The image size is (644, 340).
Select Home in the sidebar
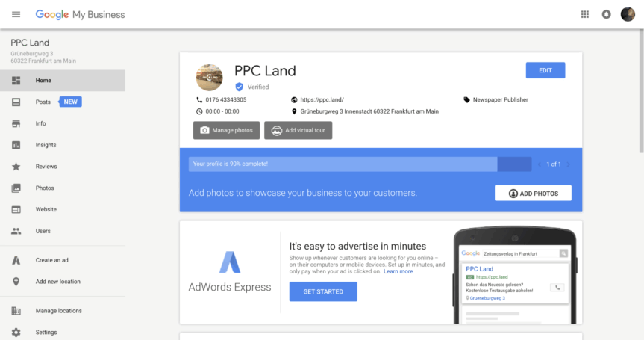pos(63,81)
